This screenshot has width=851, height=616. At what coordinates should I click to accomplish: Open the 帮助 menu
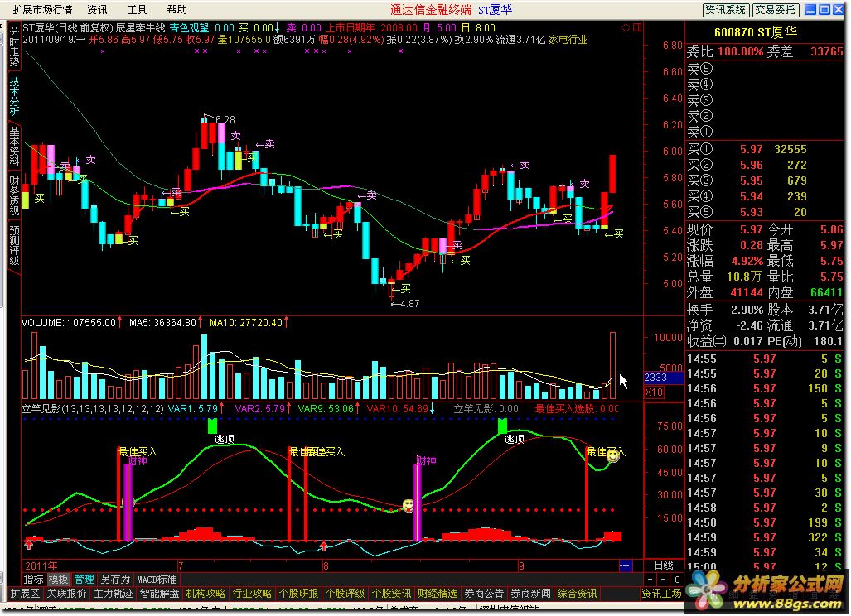pos(177,10)
